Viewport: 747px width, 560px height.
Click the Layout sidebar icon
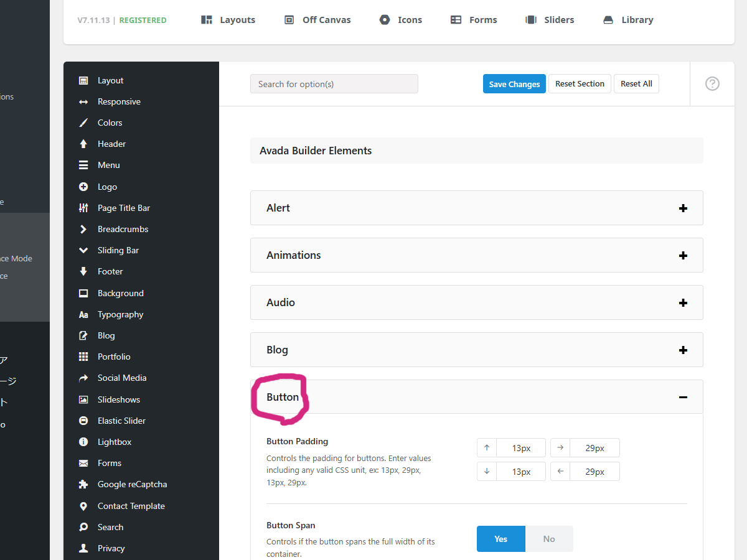(83, 80)
